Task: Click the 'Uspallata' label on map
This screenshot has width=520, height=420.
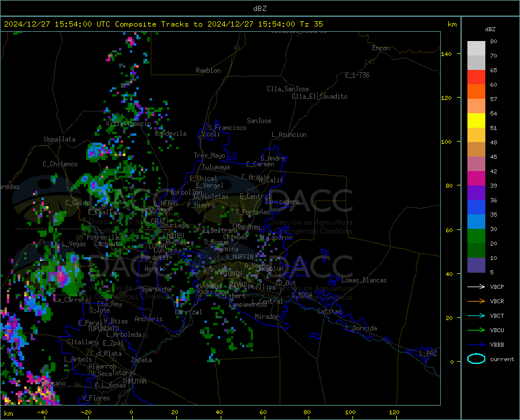Action: pos(60,139)
